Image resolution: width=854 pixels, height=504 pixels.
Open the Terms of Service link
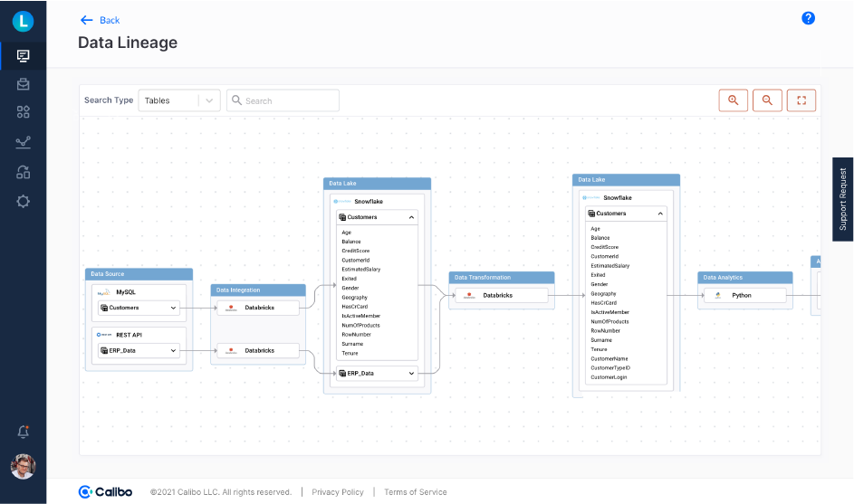[x=416, y=492]
